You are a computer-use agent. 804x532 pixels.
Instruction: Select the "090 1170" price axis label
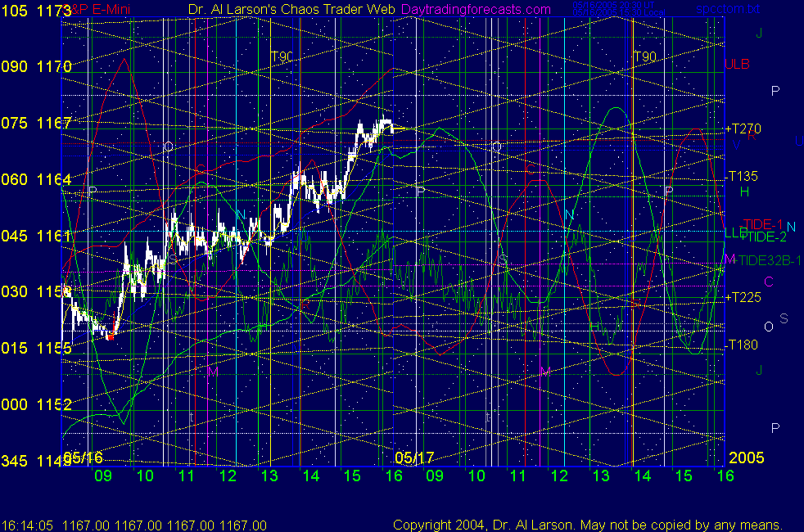pos(36,66)
